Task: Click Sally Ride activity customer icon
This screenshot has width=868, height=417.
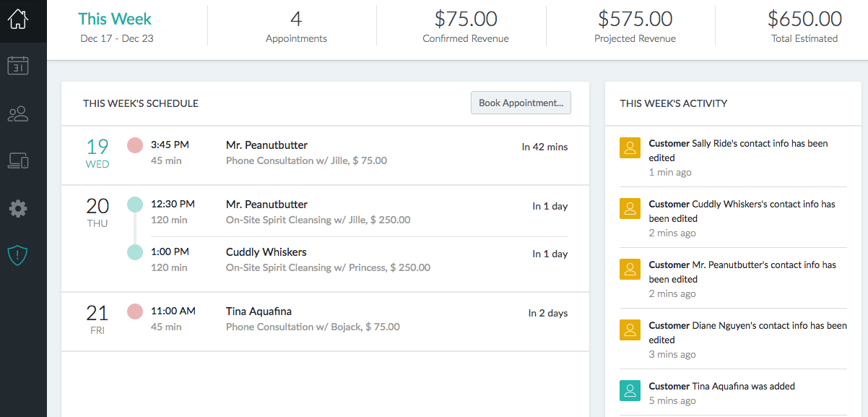Action: point(630,148)
